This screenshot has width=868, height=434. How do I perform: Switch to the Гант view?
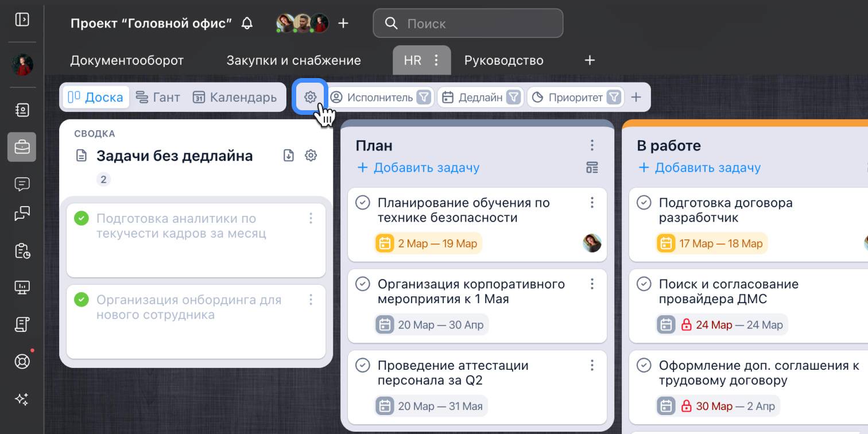click(x=158, y=98)
